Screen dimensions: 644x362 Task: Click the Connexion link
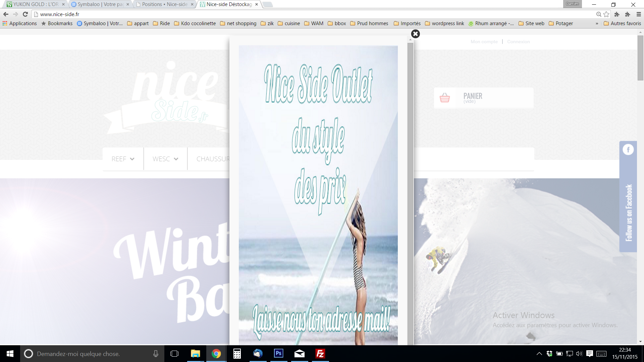click(x=518, y=42)
